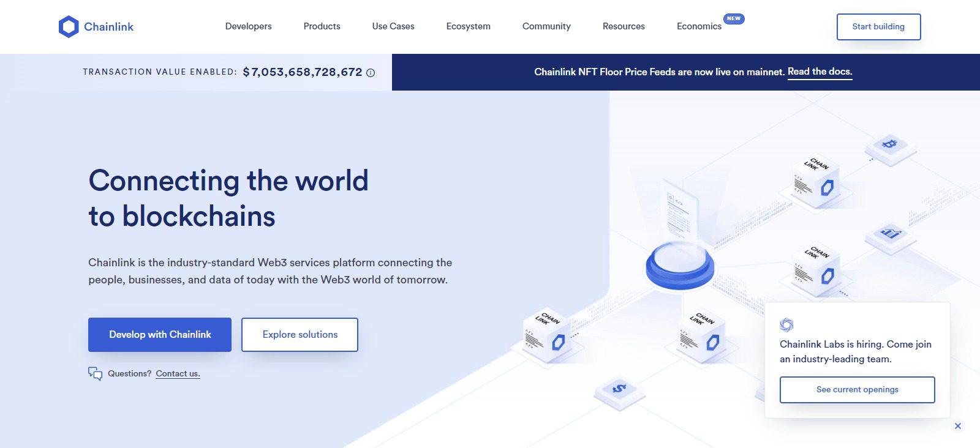Viewport: 980px width, 448px height.
Task: Click the blue circular hub in illustration
Action: tap(680, 264)
